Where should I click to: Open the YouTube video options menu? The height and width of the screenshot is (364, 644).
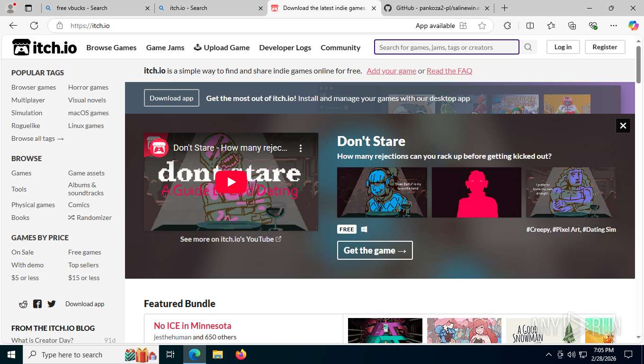(x=300, y=148)
